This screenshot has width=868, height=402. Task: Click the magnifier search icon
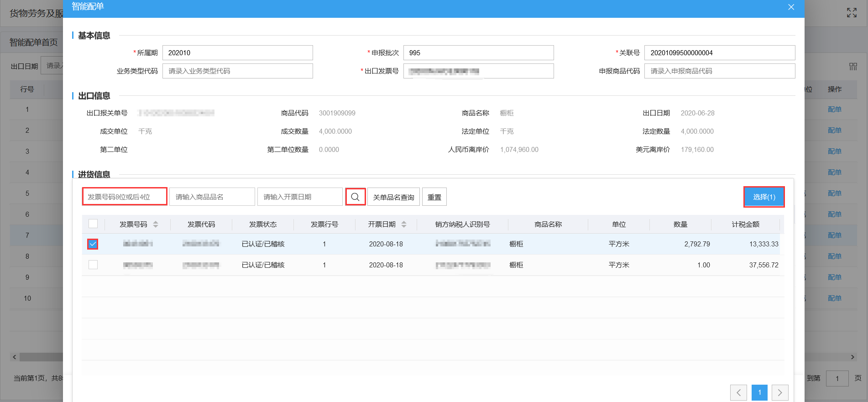pyautogui.click(x=355, y=197)
